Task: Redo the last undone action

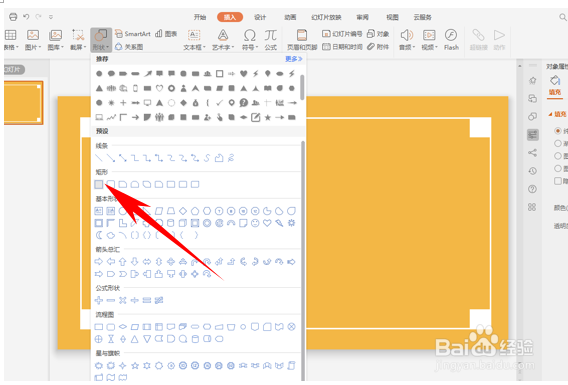Action: point(38,17)
